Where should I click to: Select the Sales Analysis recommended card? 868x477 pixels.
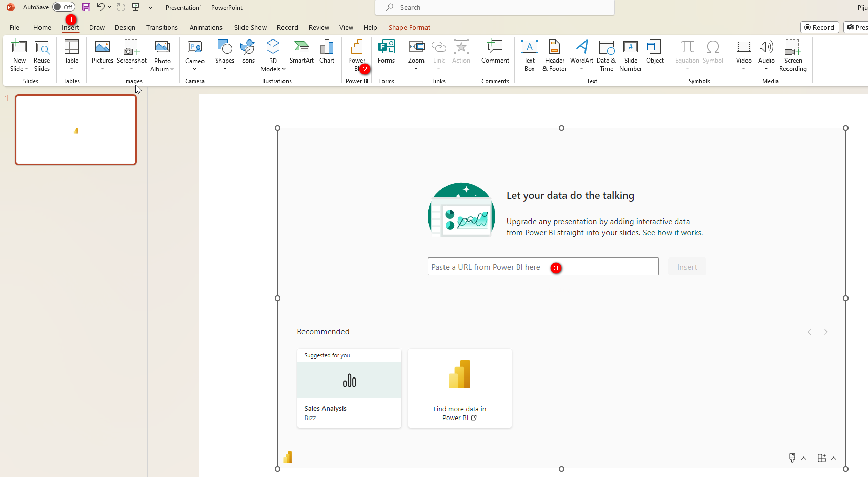(x=349, y=388)
